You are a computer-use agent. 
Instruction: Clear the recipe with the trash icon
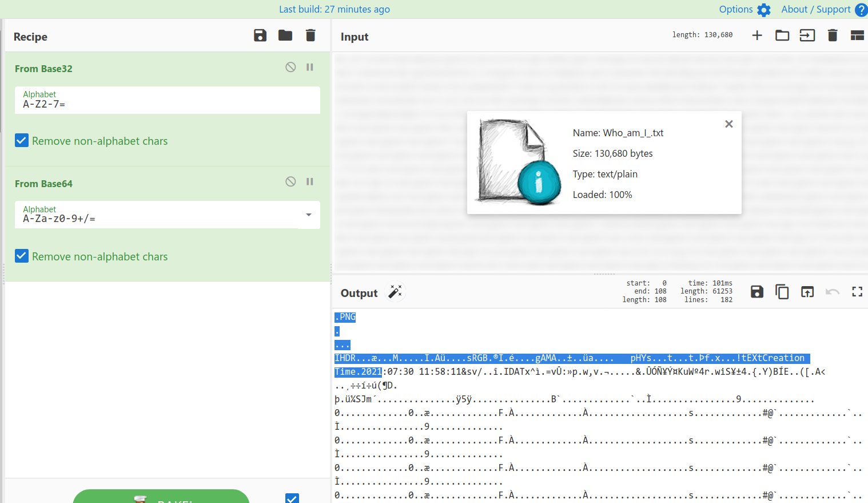(310, 35)
